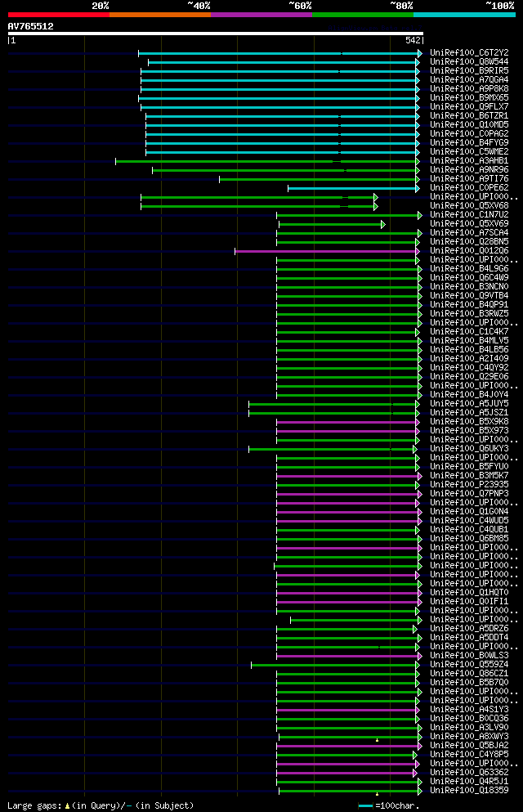
Task: Click the orange ~40% legend segment
Action: (160, 15)
